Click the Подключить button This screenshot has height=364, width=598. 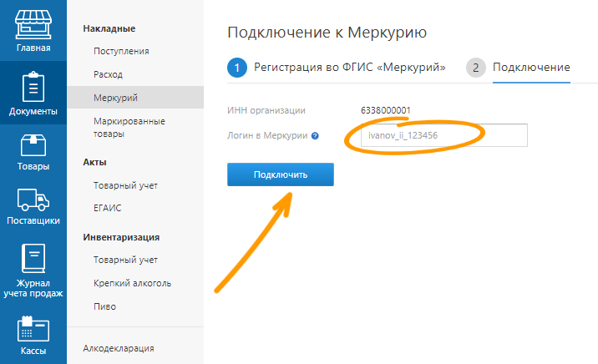(281, 174)
